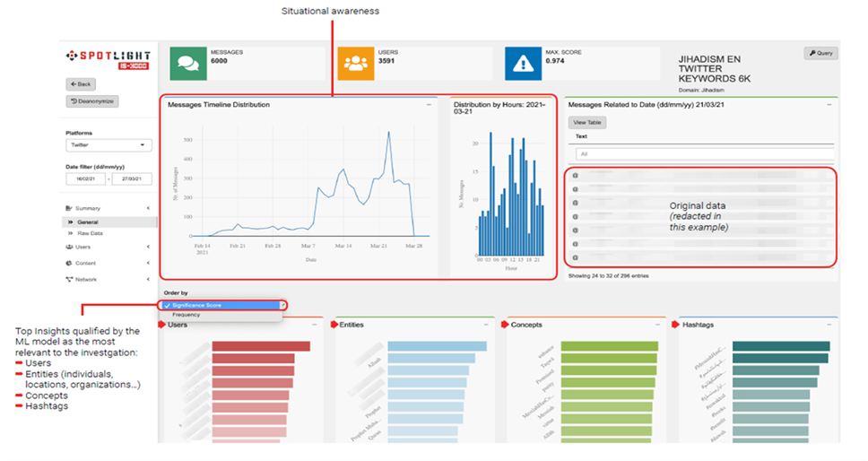
Task: Go Back using the Back button
Action: (81, 84)
